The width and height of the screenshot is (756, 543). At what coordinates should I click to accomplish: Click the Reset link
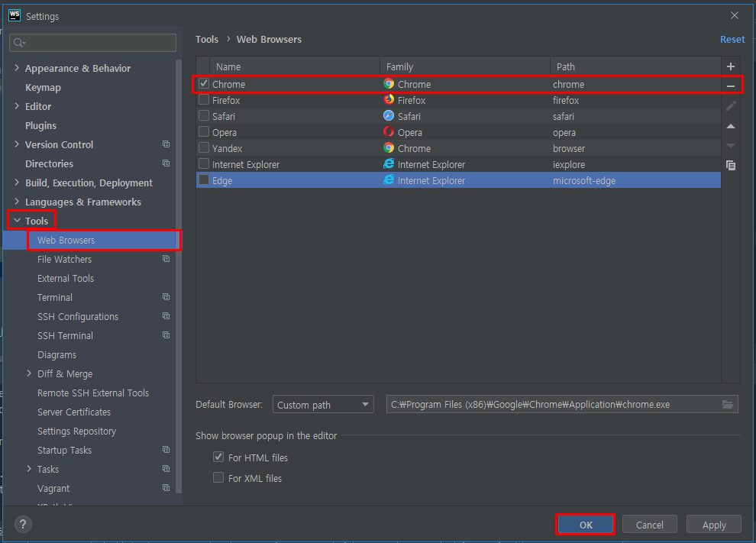click(732, 40)
